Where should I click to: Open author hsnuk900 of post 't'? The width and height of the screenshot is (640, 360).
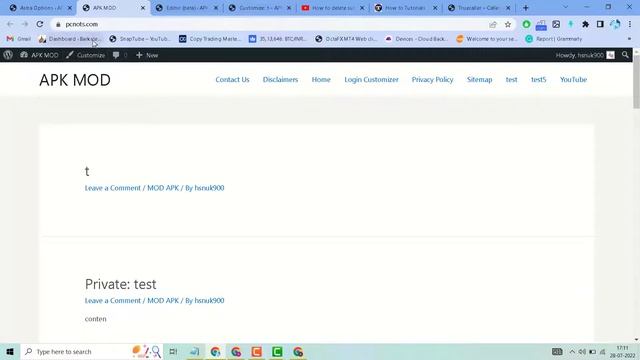(x=209, y=188)
